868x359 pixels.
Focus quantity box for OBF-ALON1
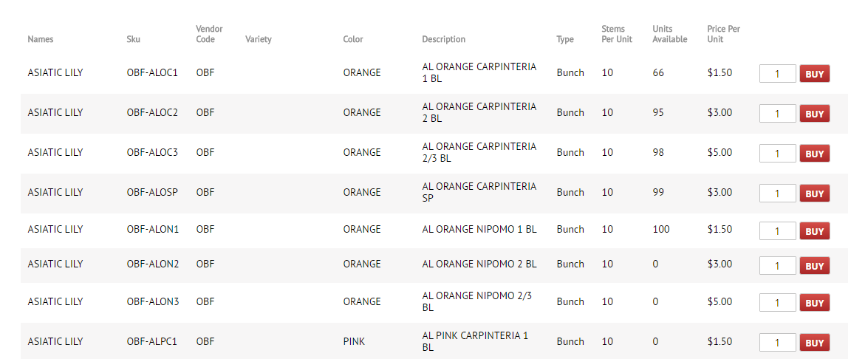pyautogui.click(x=777, y=231)
